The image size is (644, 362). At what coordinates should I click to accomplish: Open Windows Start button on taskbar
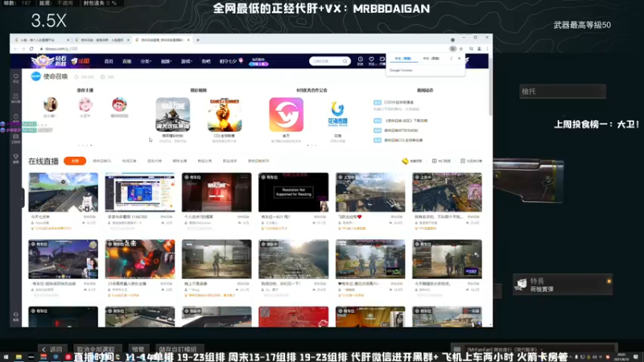(x=6, y=357)
